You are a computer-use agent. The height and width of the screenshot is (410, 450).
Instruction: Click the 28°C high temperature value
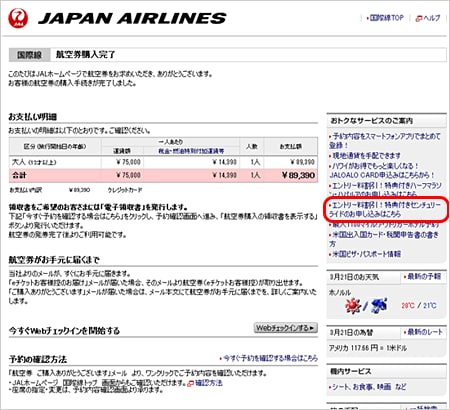click(408, 305)
